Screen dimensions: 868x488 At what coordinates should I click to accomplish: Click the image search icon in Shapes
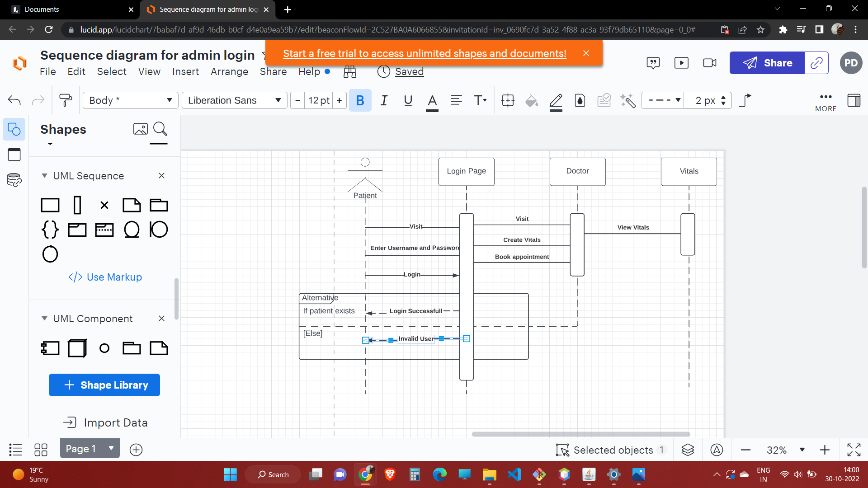tap(141, 129)
